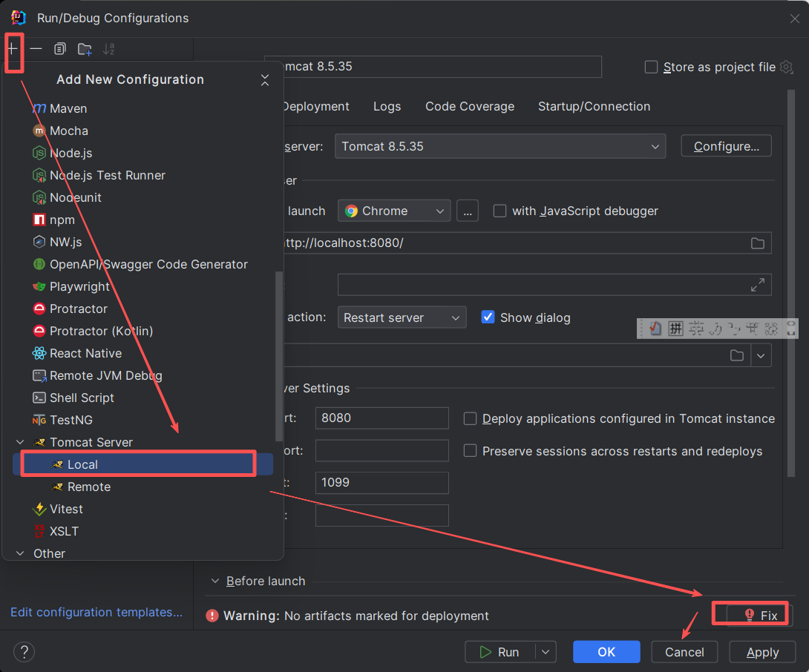Select XSLT configuration type
Image resolution: width=809 pixels, height=672 pixels.
click(64, 530)
